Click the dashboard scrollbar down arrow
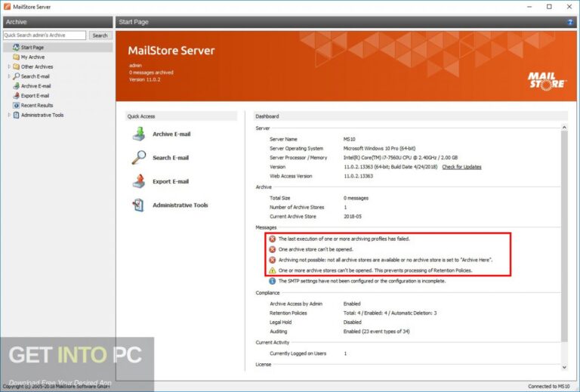 pyautogui.click(x=564, y=367)
